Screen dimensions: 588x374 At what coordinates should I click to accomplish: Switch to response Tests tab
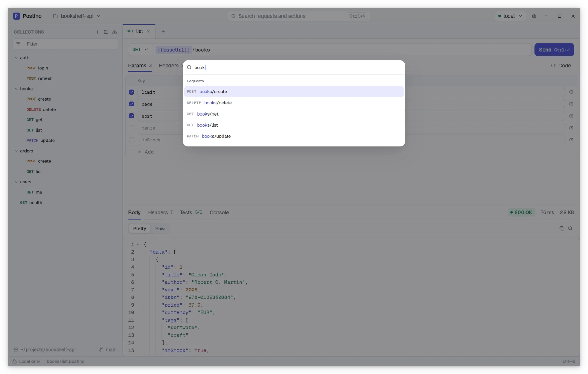[x=191, y=212]
